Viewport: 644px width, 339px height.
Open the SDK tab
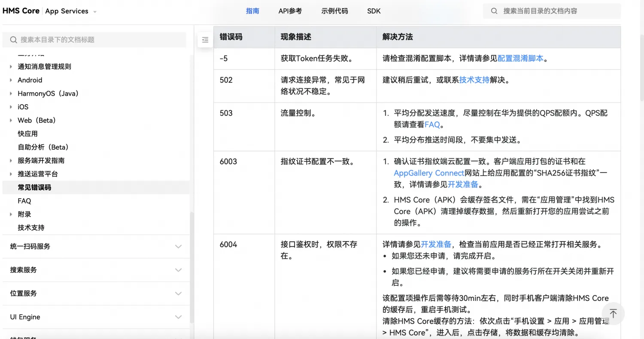point(374,11)
